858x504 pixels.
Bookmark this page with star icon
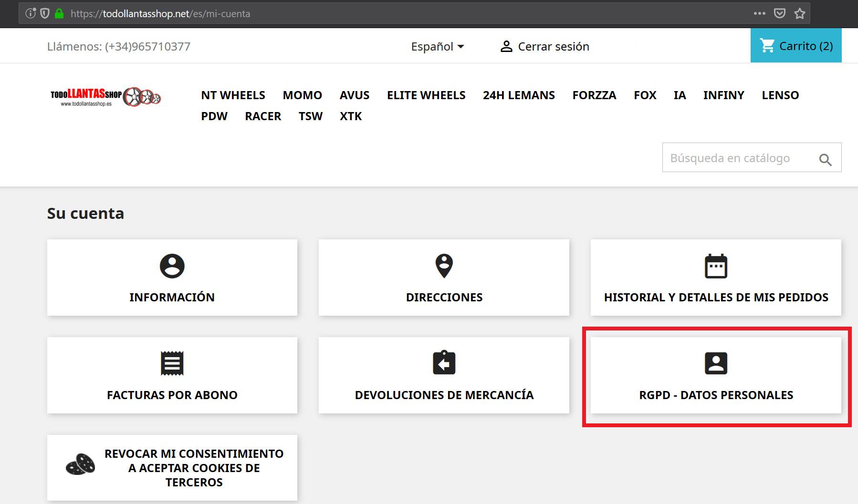800,13
